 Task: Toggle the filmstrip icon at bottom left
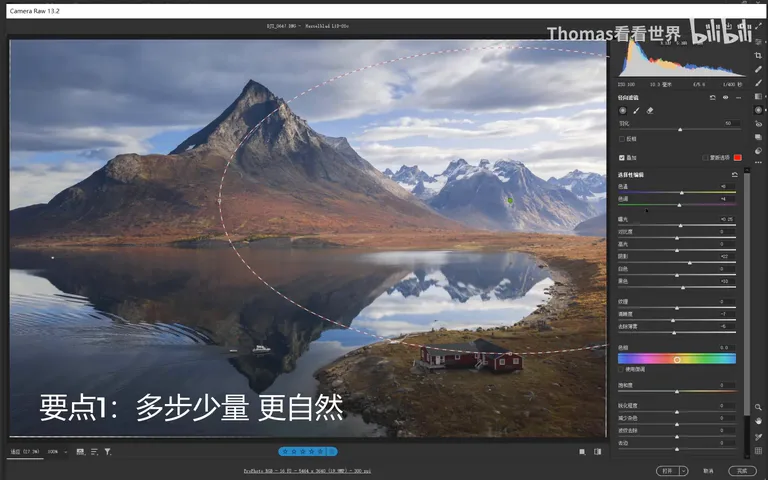click(80, 452)
